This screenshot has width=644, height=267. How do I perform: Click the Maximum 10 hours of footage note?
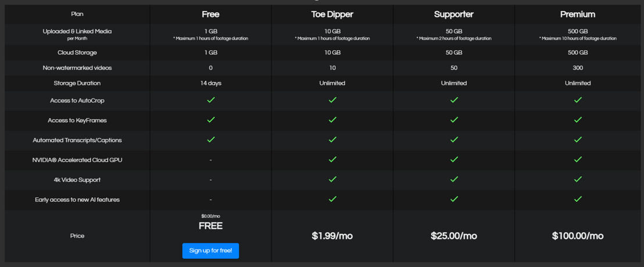(x=578, y=38)
